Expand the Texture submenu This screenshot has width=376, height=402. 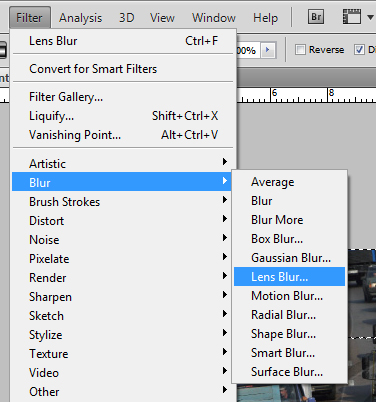click(x=122, y=354)
